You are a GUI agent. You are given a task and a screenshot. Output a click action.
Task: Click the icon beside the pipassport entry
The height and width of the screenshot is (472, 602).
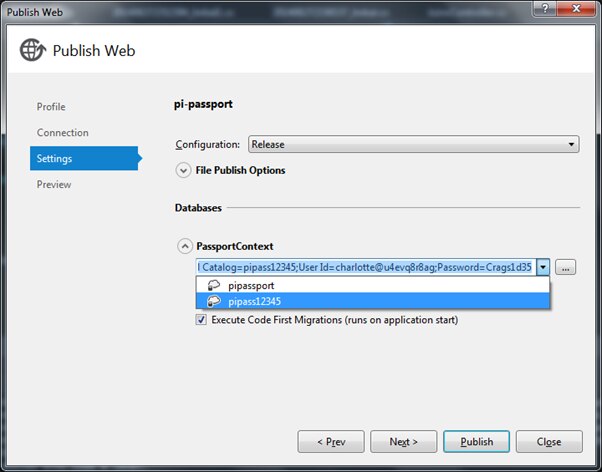click(212, 285)
